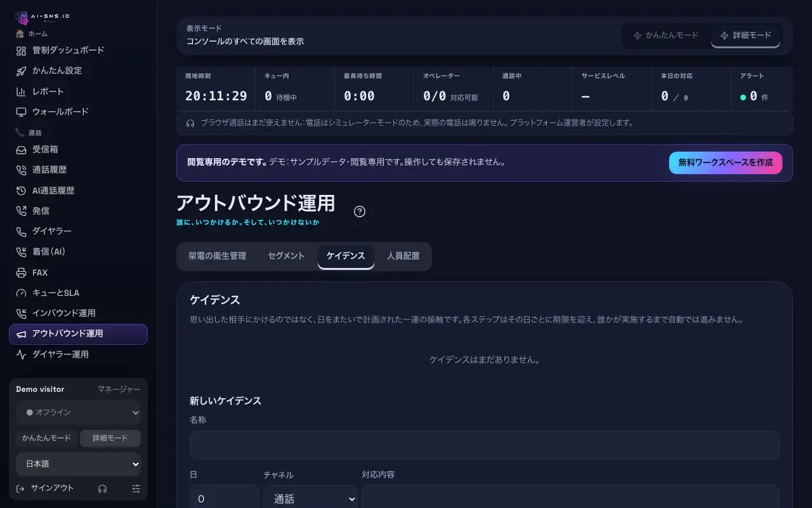Click the レポート chart icon
Viewport: 812px width, 508px height.
21,91
